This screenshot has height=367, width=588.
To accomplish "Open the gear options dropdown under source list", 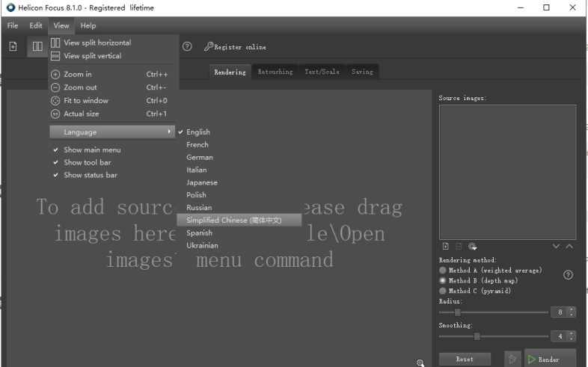I will (472, 246).
